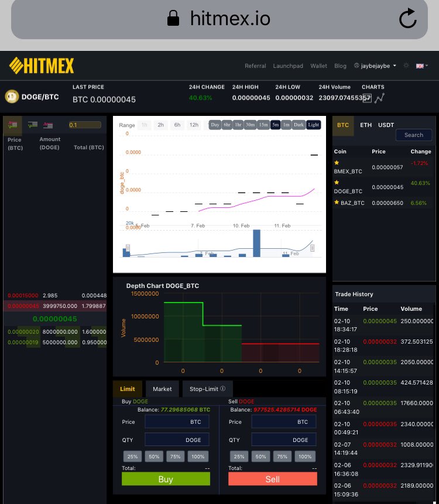439x504 pixels.
Task: Open the Limit order tab
Action: [127, 389]
